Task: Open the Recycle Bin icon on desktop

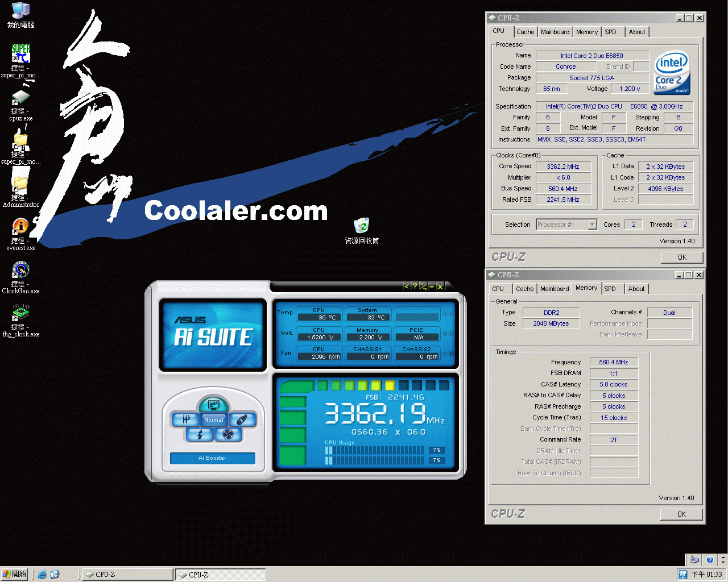Action: click(362, 225)
